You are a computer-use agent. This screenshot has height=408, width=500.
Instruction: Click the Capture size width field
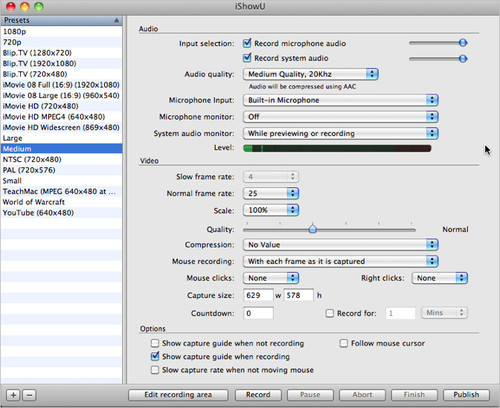pos(258,295)
